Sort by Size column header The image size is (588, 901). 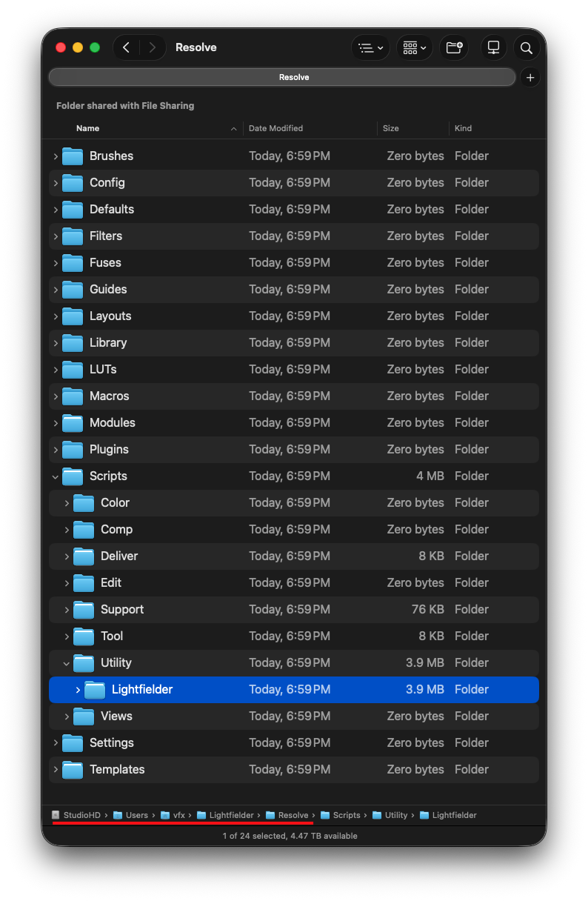point(391,128)
